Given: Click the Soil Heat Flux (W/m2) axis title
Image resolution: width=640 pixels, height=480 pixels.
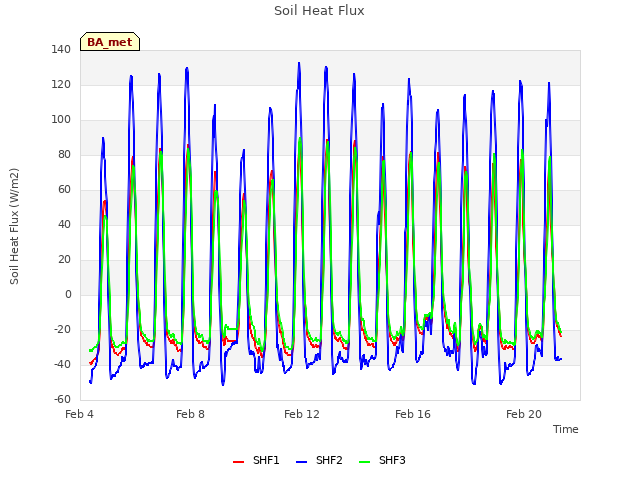Looking at the screenshot, I should click(x=14, y=226).
